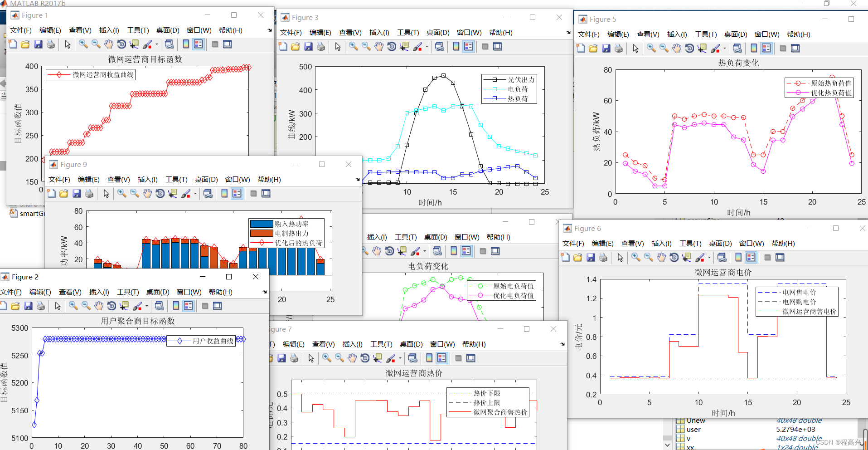Screen dimensions: 868x450
Task: Open 插入(I) menu in Figure 9
Action: pos(148,179)
